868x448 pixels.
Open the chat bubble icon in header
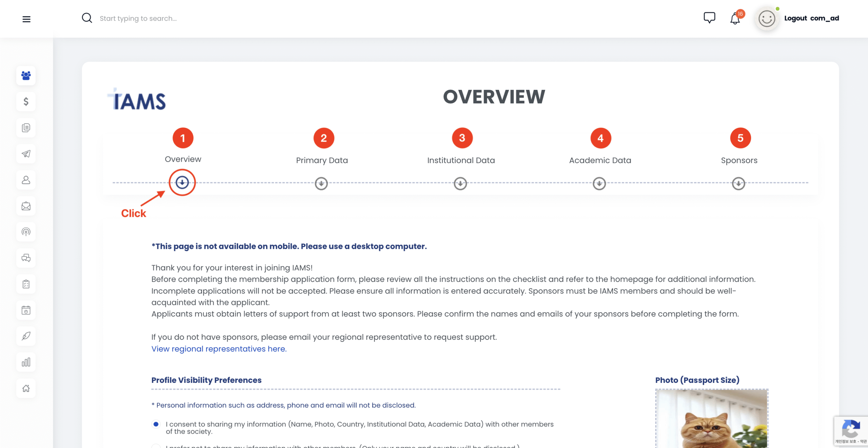click(x=709, y=18)
